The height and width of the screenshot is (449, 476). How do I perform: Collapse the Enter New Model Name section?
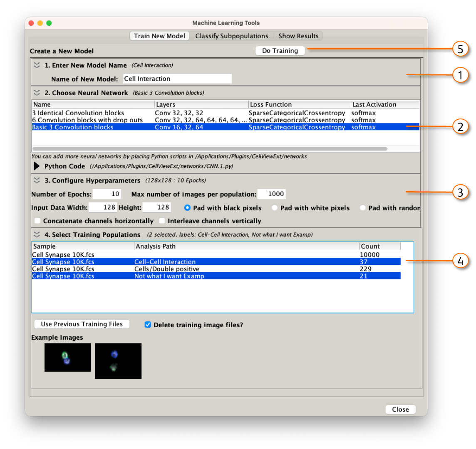pyautogui.click(x=37, y=65)
